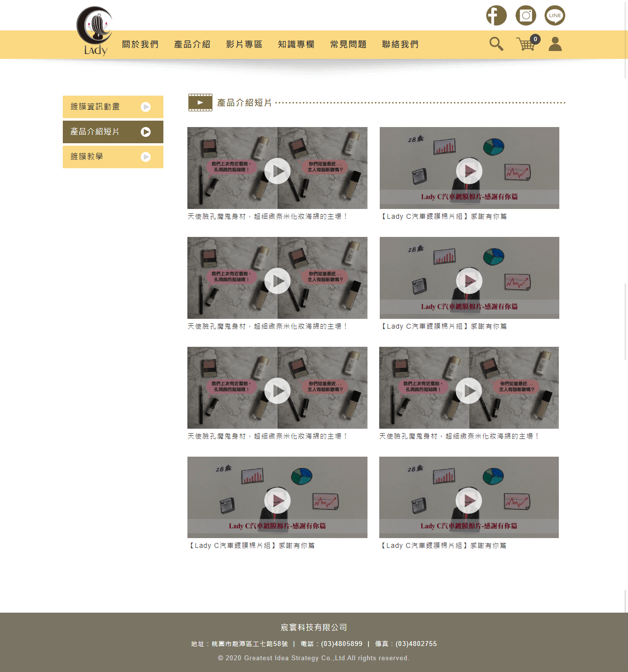
Task: Click arrow icon on 產品介紹短片 sidebar item
Action: coord(146,132)
